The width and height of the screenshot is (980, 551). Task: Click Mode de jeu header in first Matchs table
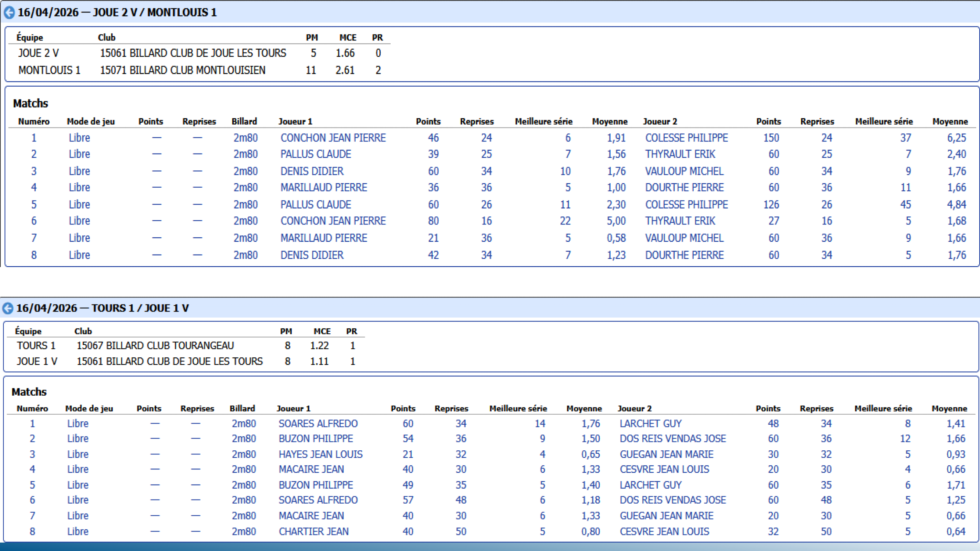click(x=90, y=122)
